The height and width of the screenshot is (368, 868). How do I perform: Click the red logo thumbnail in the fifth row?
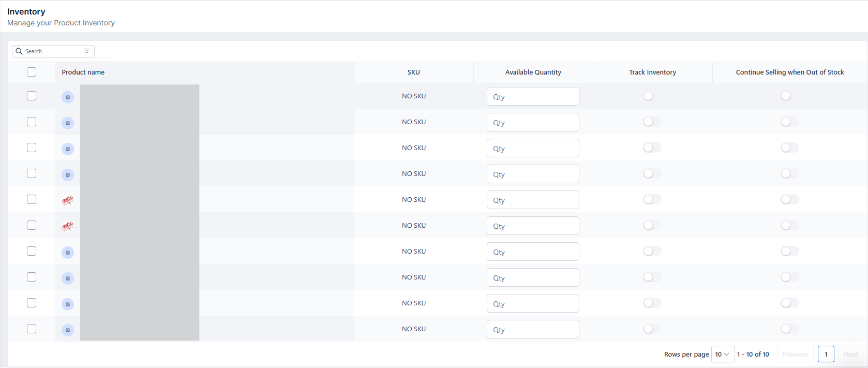pyautogui.click(x=68, y=200)
